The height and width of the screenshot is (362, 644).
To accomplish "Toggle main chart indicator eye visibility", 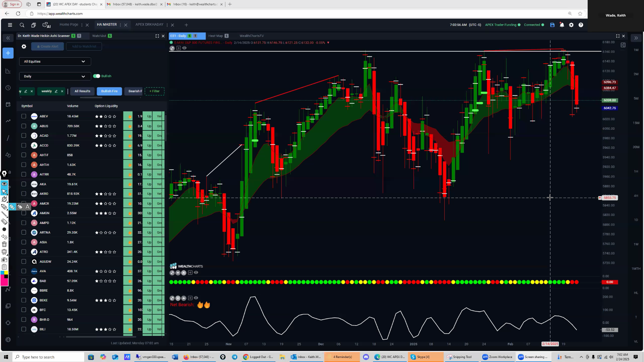I will point(184,48).
